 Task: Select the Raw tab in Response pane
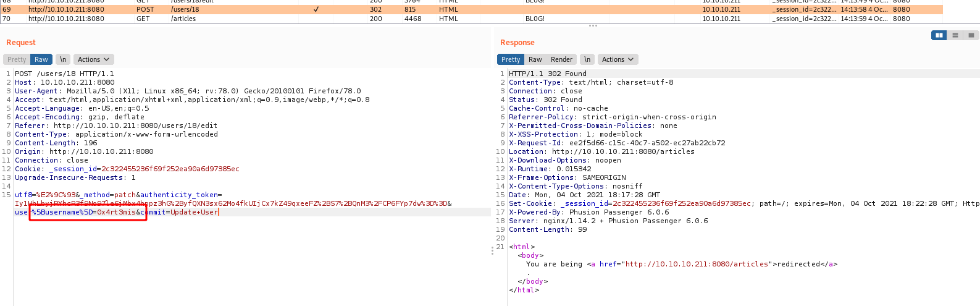[x=535, y=59]
